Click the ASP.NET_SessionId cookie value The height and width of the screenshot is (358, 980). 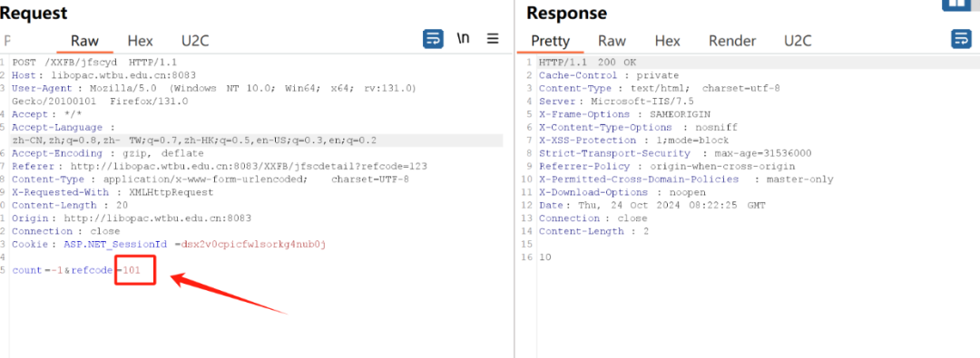[x=254, y=245]
